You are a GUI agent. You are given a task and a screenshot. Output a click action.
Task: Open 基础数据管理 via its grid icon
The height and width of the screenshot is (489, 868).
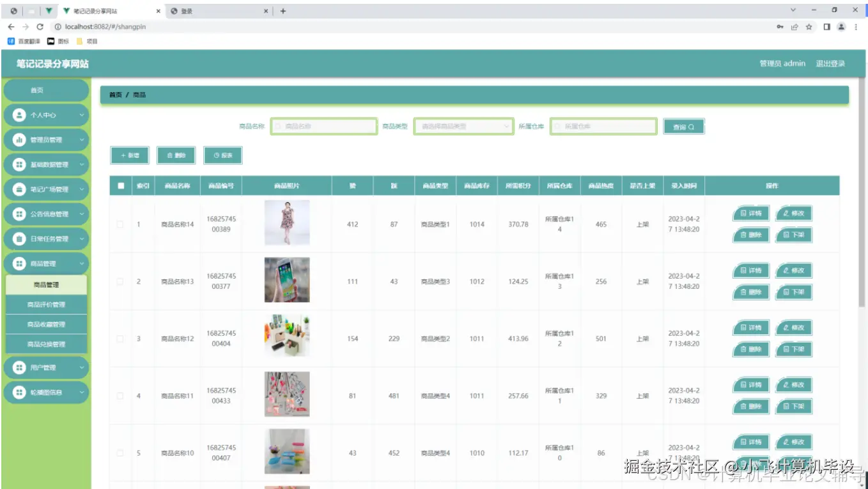(18, 164)
